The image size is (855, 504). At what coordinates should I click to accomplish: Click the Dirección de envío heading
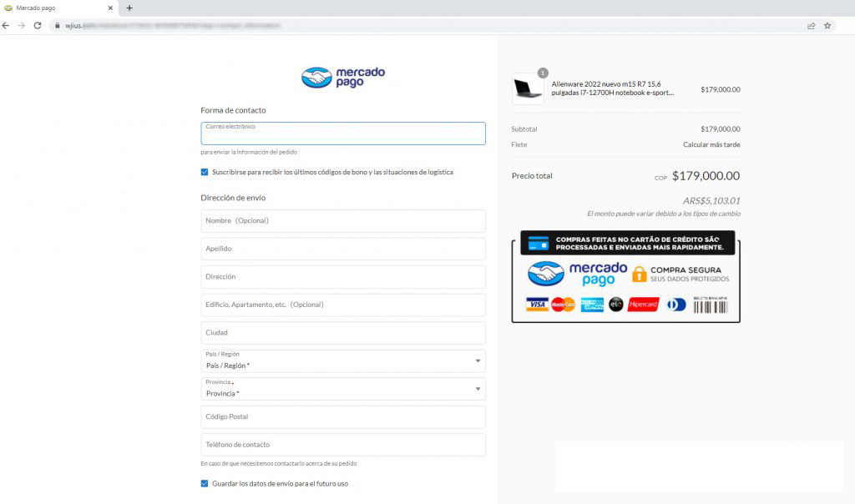233,198
